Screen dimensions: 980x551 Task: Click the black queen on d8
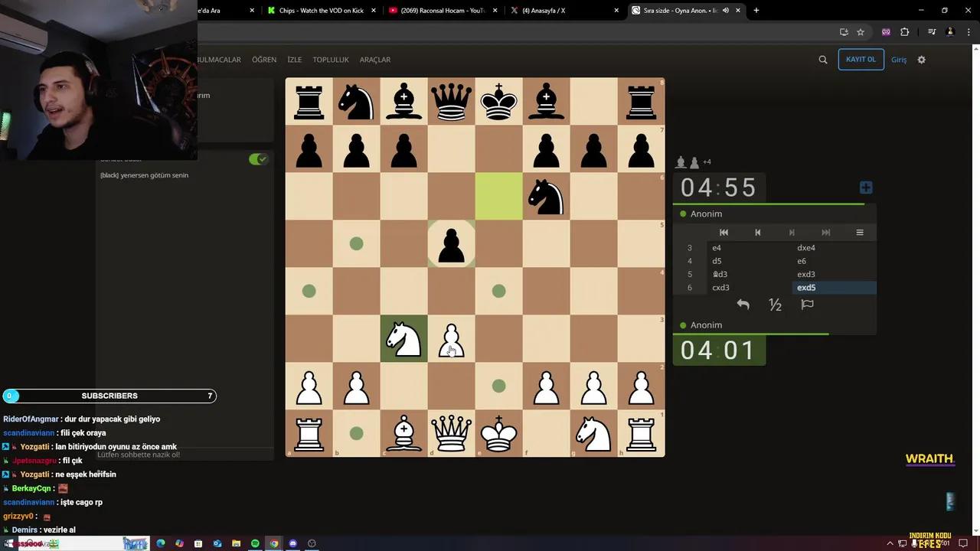[452, 101]
